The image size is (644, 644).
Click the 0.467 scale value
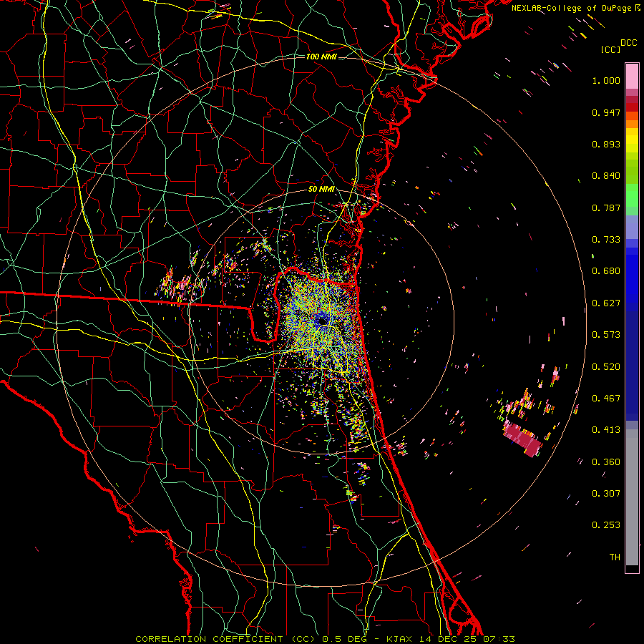(x=606, y=399)
